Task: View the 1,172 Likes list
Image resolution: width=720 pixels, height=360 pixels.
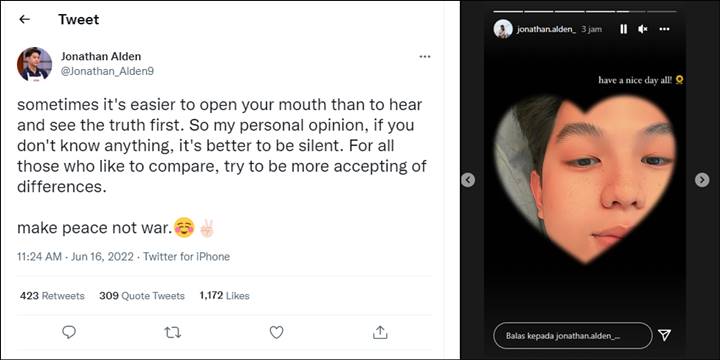Action: click(225, 296)
